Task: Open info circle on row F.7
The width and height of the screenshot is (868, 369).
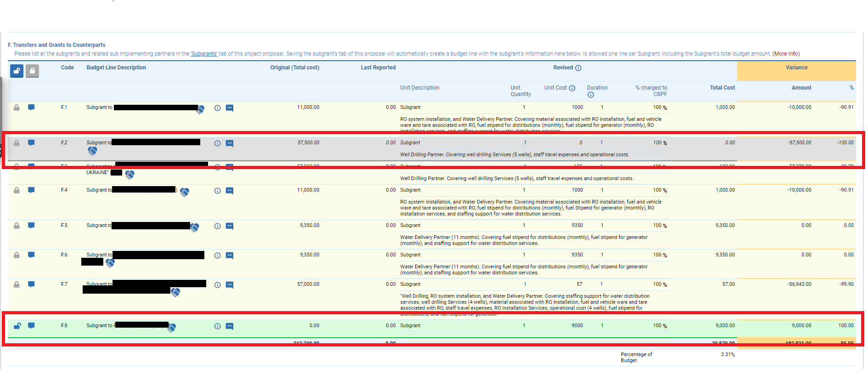Action: pyautogui.click(x=218, y=285)
